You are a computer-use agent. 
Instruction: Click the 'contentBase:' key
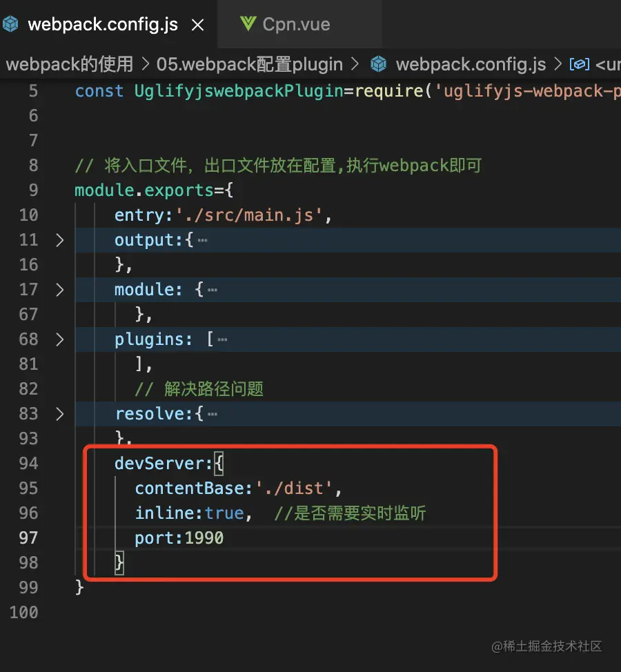point(194,488)
